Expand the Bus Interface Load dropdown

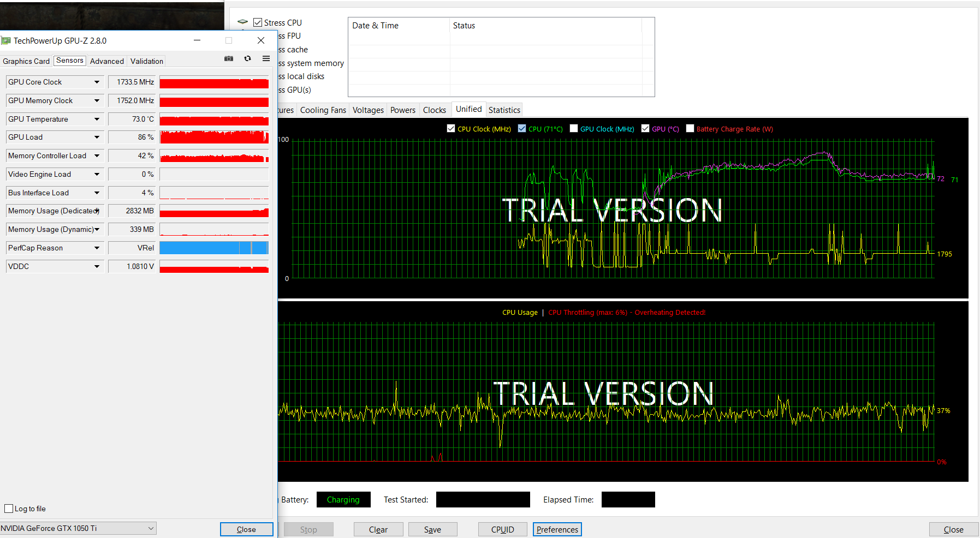97,193
